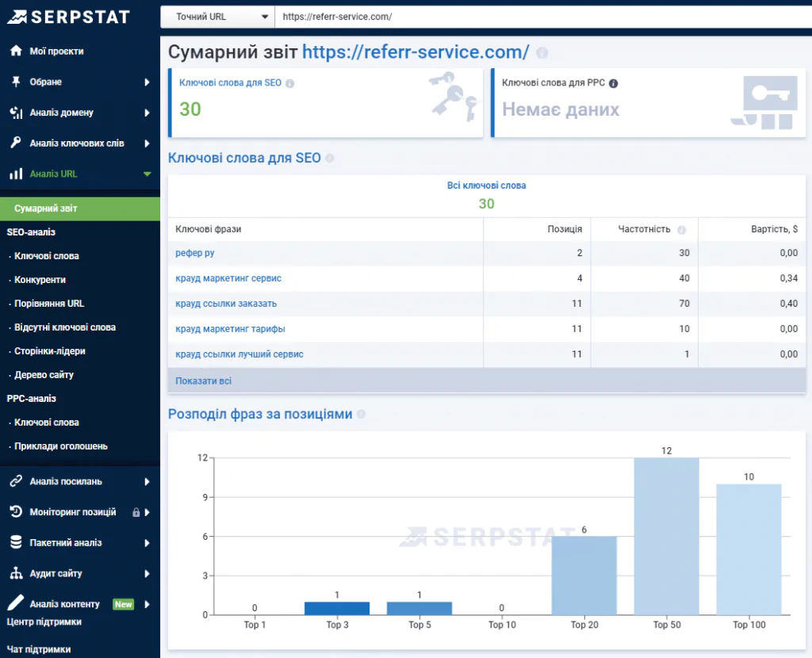Click the pin icon next to Обране
The image size is (812, 658).
click(16, 82)
